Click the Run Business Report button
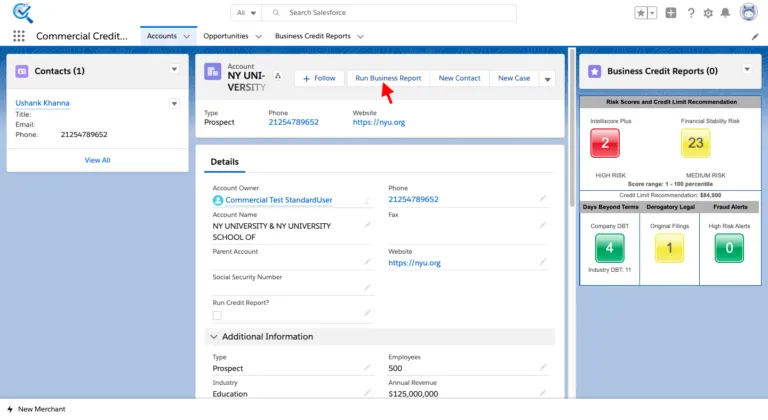768x420 pixels. [x=388, y=78]
